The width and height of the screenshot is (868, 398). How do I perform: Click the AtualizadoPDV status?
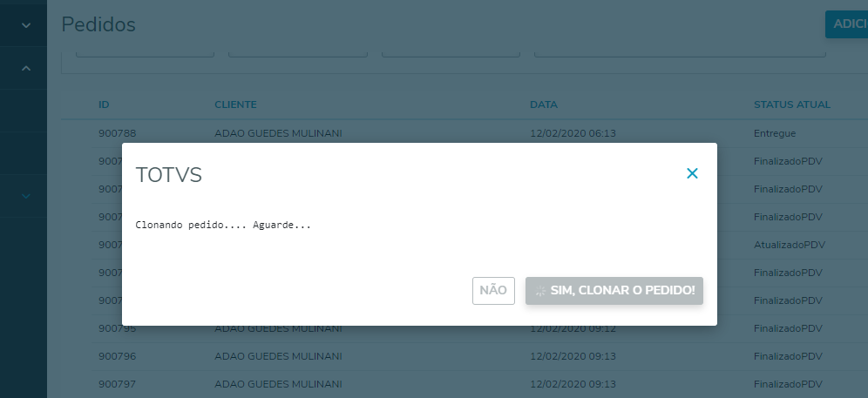[x=790, y=245]
